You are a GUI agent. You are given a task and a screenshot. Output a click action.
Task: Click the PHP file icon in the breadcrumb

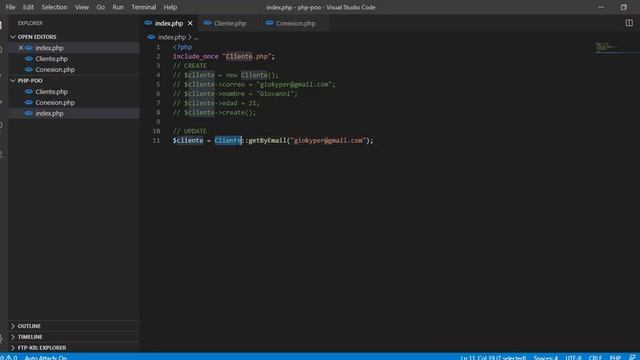pyautogui.click(x=151, y=37)
